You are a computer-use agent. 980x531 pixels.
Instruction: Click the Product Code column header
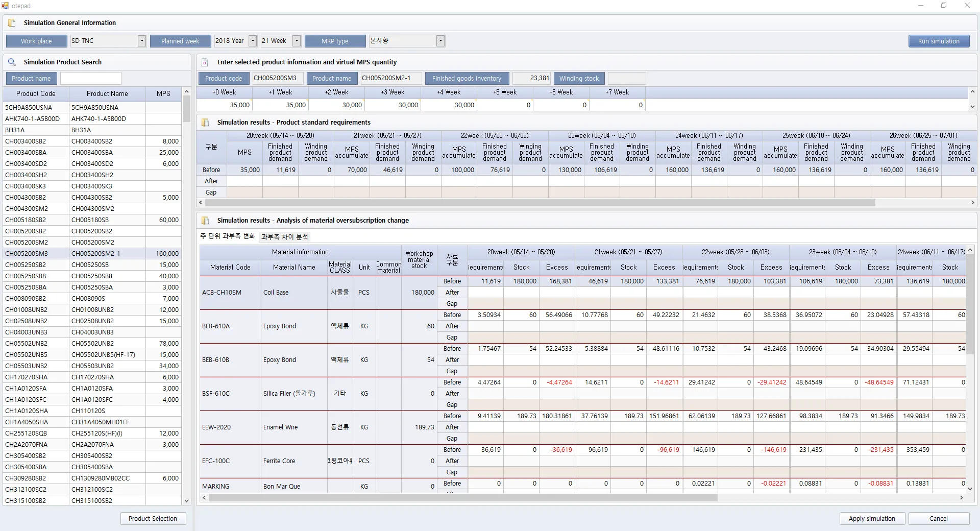[x=36, y=94]
